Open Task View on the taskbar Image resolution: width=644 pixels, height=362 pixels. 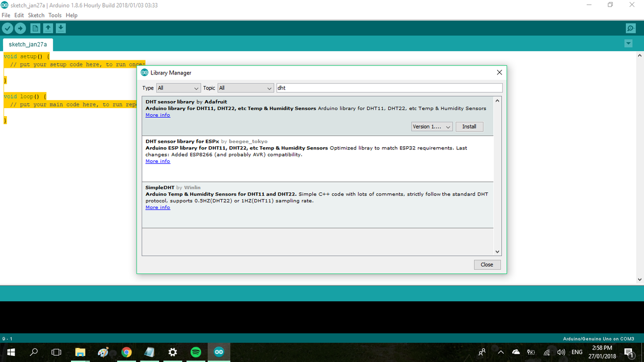pyautogui.click(x=56, y=352)
